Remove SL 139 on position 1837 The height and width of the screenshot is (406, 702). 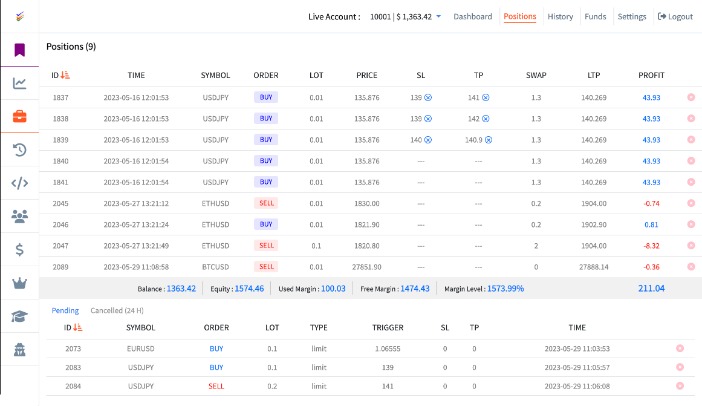pos(428,98)
